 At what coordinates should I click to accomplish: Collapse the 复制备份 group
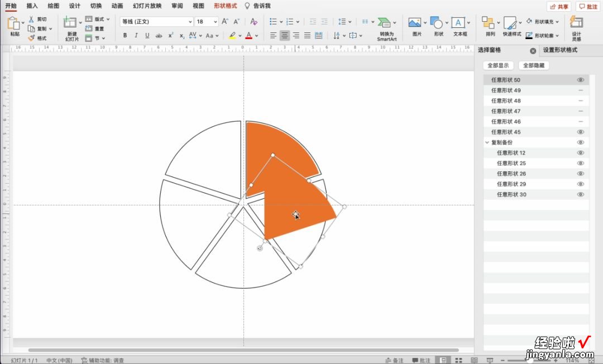pyautogui.click(x=487, y=142)
